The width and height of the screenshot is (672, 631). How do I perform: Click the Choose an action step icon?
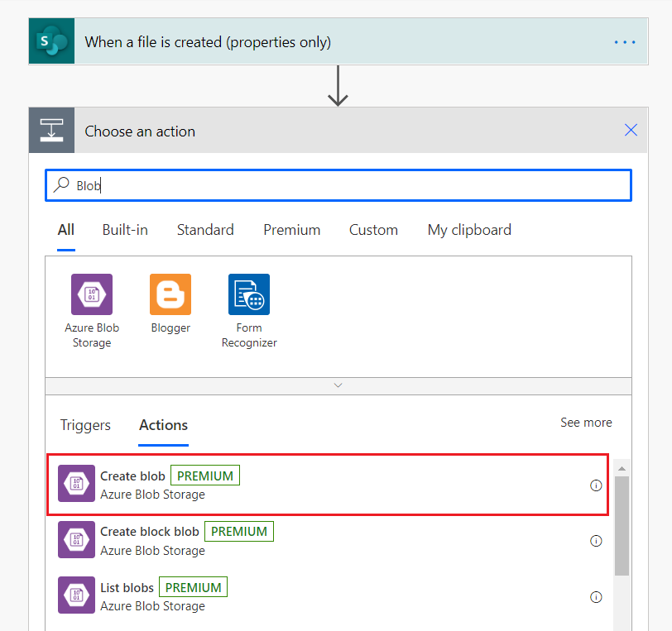[51, 131]
